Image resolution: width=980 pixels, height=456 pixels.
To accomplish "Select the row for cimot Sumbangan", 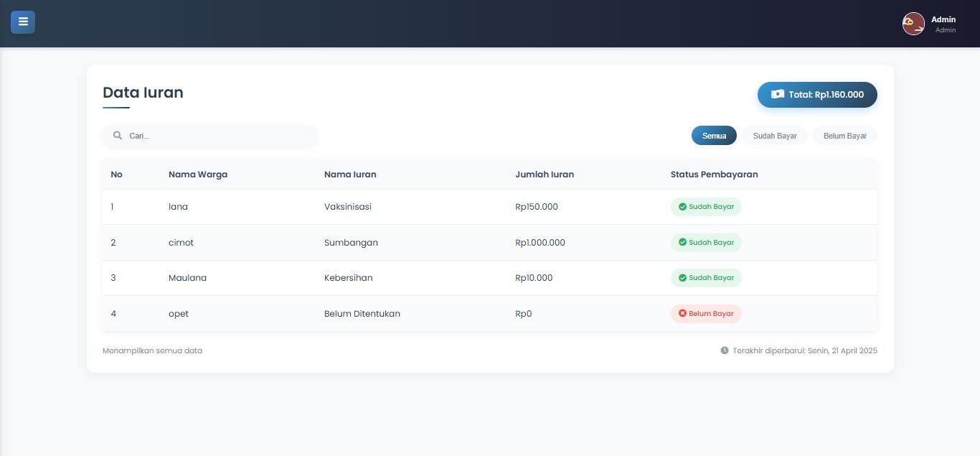I will coord(490,243).
